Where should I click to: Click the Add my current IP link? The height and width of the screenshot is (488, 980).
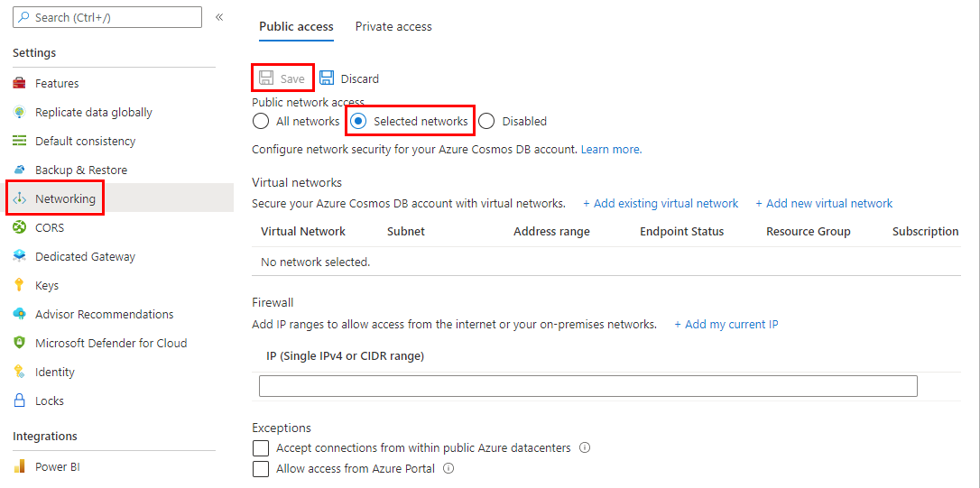pos(726,324)
